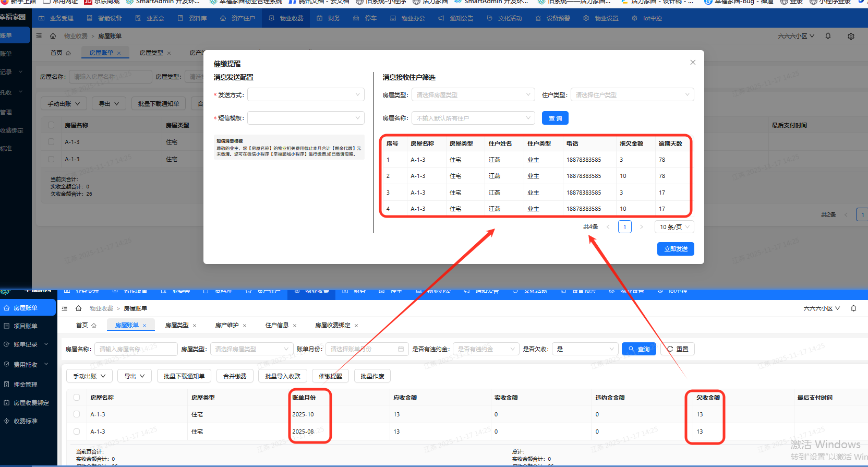Tick select-all checkbox in 账单月份 table header
The image size is (868, 467).
[x=77, y=398]
